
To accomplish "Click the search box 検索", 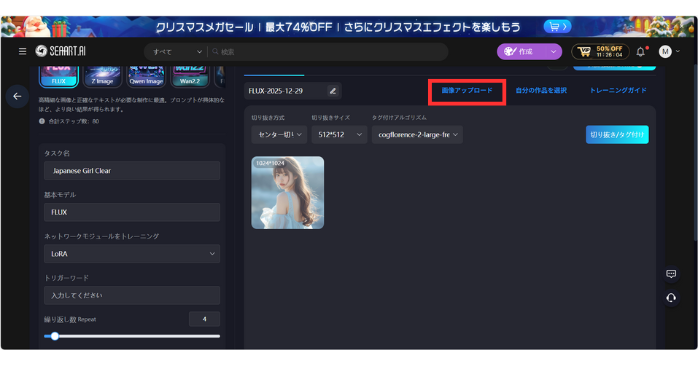I will (329, 52).
